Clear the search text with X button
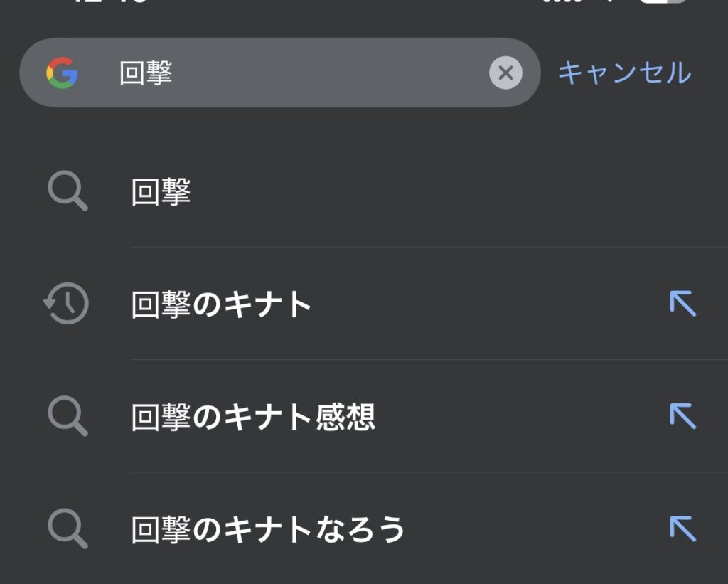Image resolution: width=728 pixels, height=584 pixels. 505,73
